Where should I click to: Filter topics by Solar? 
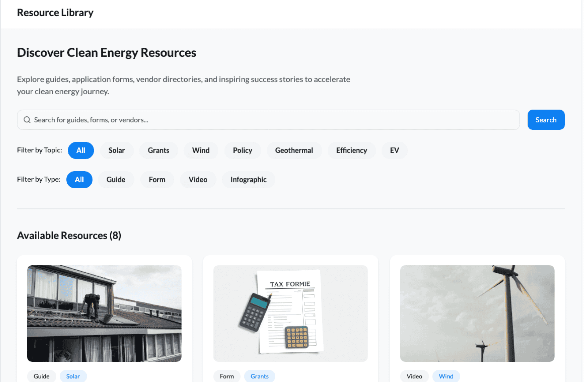(x=116, y=150)
